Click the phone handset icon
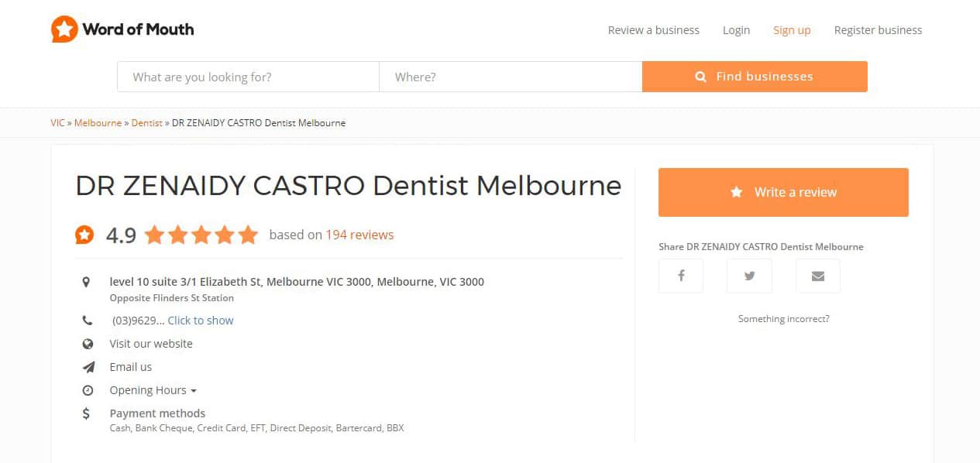 point(88,321)
